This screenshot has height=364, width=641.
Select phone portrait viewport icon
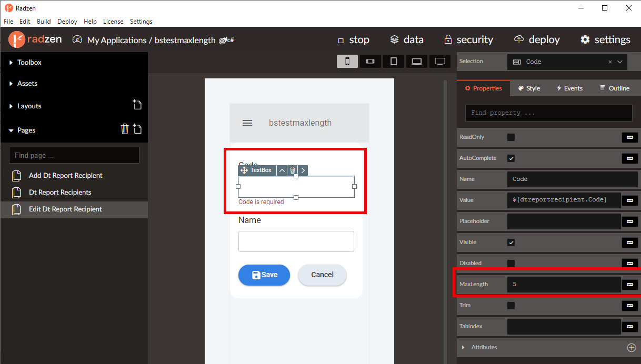pos(347,62)
